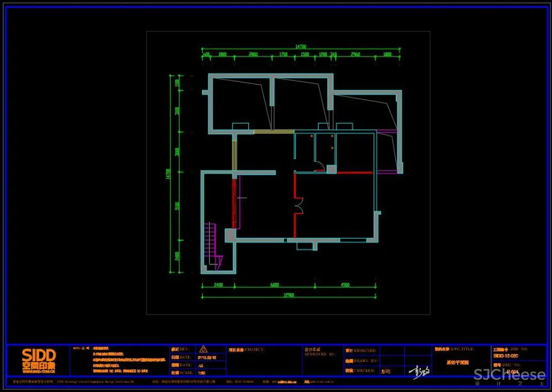
Task: Click the double door swing symbol
Action: tap(298, 207)
